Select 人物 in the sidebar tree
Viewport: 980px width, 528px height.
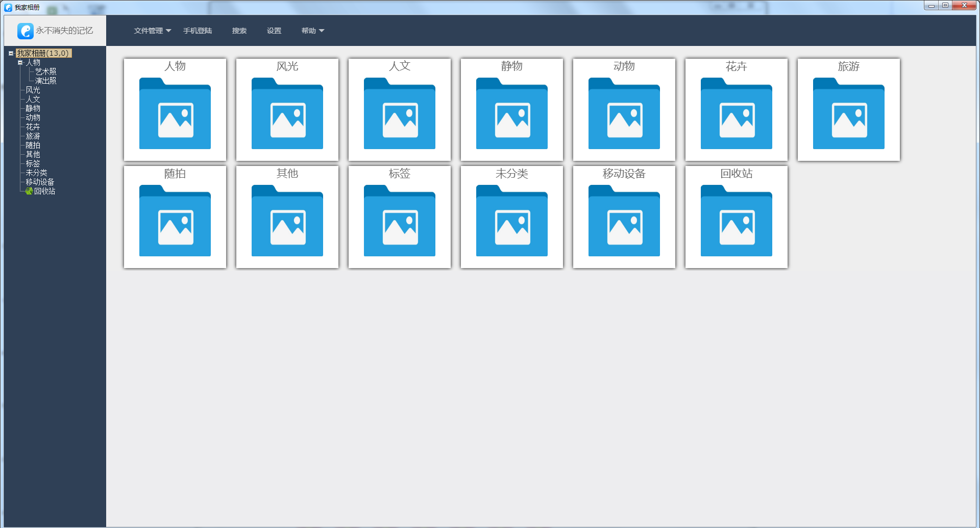[33, 62]
